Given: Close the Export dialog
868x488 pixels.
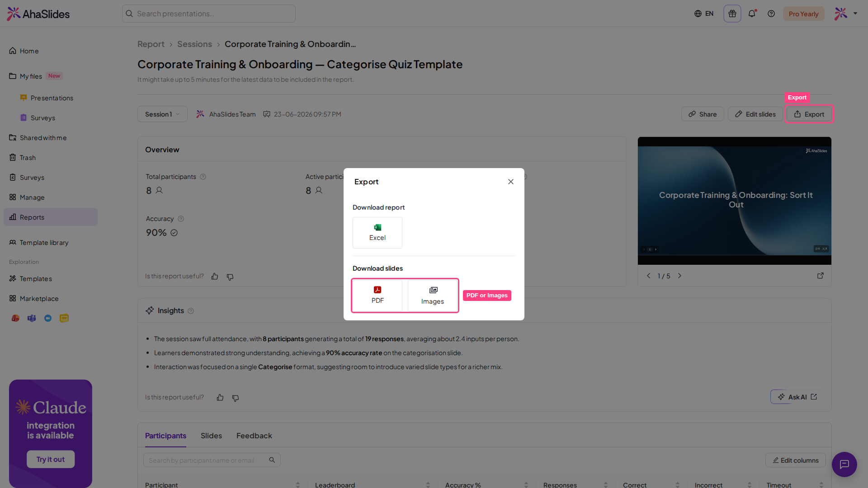Looking at the screenshot, I should [x=511, y=182].
